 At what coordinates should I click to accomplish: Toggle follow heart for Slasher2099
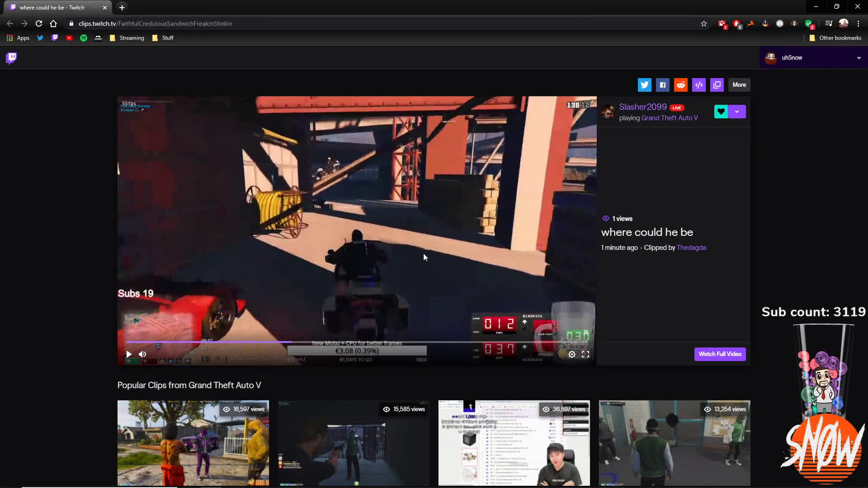721,112
